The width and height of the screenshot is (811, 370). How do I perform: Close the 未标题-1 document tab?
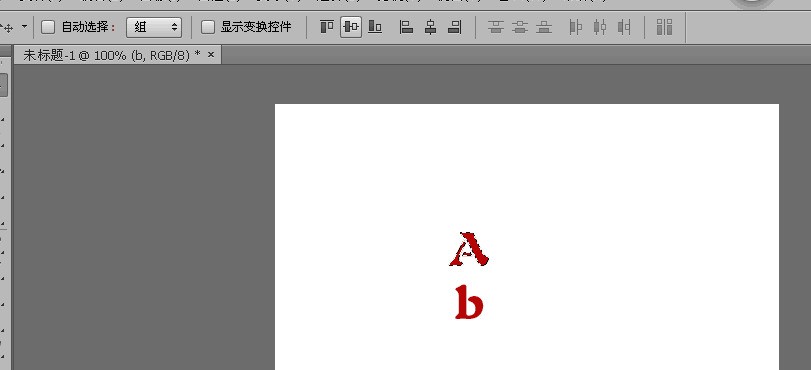tap(211, 54)
